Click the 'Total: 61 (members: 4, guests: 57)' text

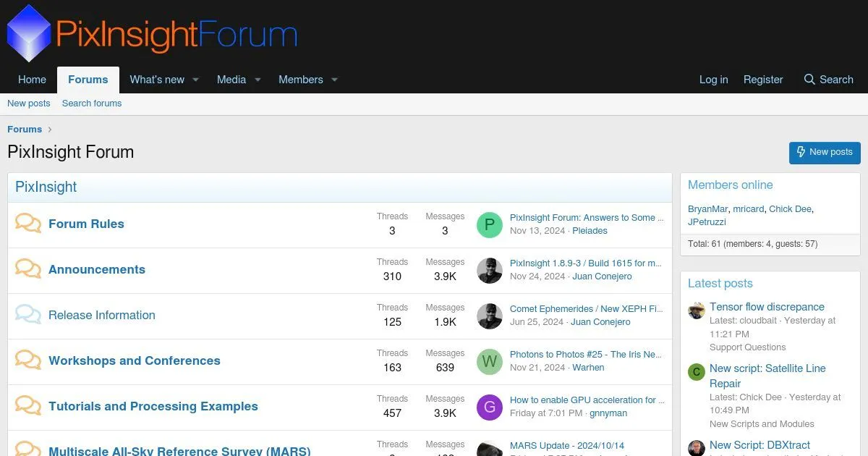point(752,244)
